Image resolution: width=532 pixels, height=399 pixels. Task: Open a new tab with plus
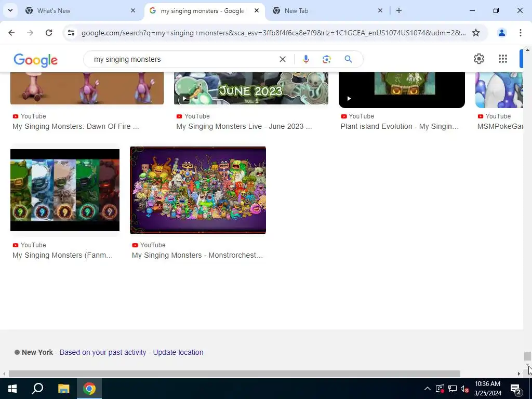399,10
